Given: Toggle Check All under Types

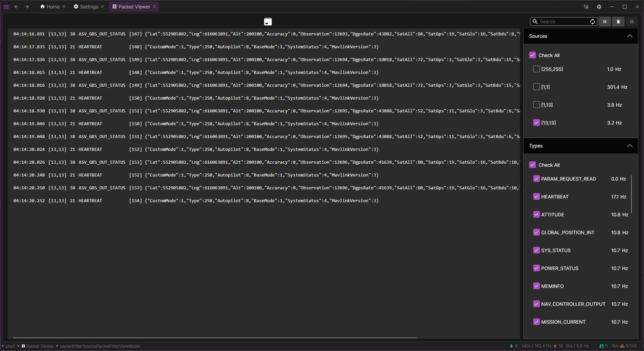Looking at the screenshot, I should tap(532, 165).
